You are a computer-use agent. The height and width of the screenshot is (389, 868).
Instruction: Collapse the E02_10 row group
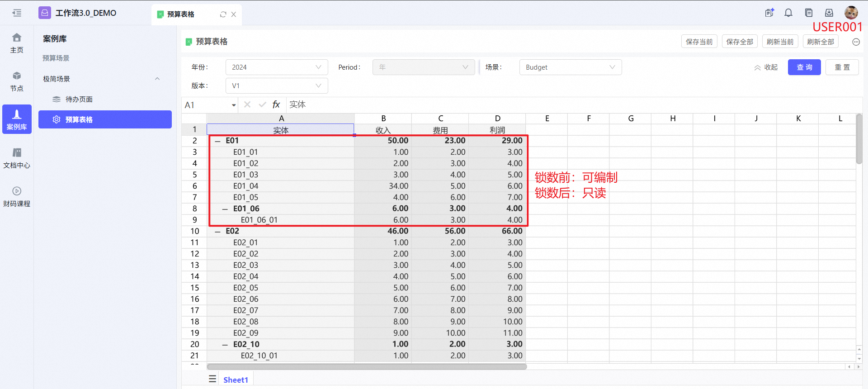click(225, 345)
